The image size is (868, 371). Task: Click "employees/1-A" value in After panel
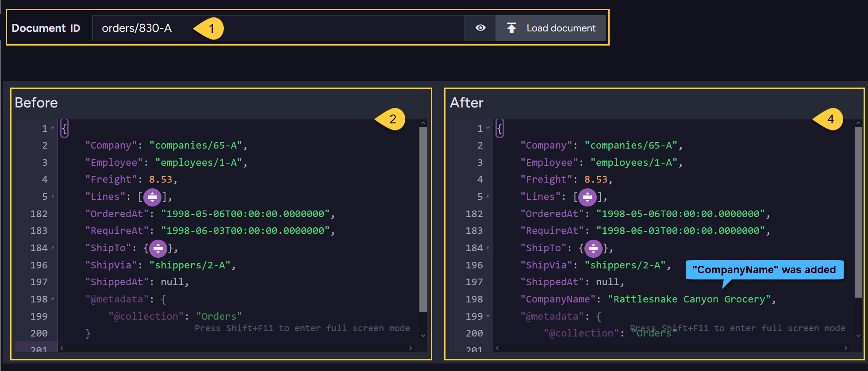634,163
